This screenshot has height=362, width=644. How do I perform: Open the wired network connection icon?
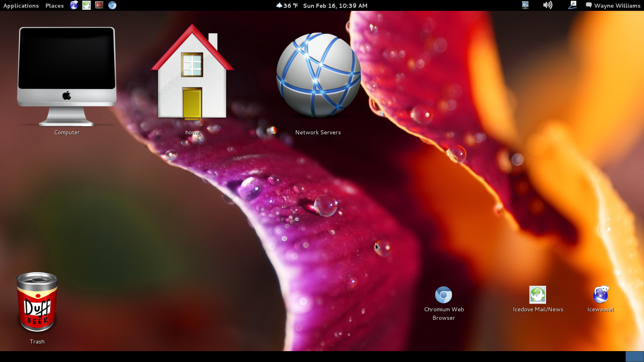pos(572,5)
